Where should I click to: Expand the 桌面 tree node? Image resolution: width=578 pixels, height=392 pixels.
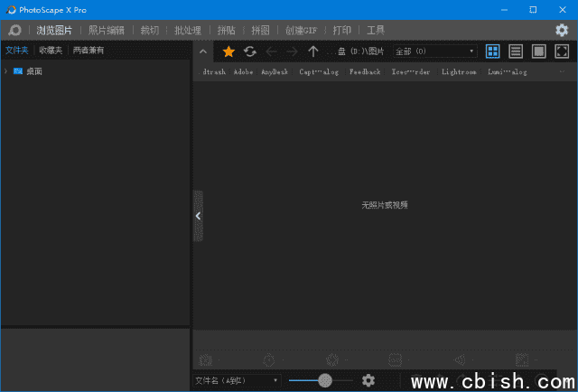tap(6, 71)
